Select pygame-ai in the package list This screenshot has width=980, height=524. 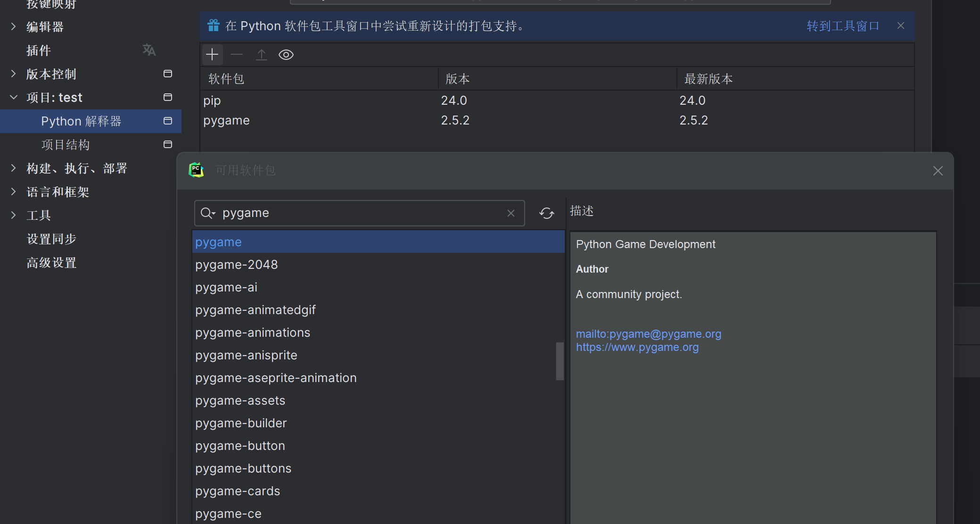click(x=374, y=287)
